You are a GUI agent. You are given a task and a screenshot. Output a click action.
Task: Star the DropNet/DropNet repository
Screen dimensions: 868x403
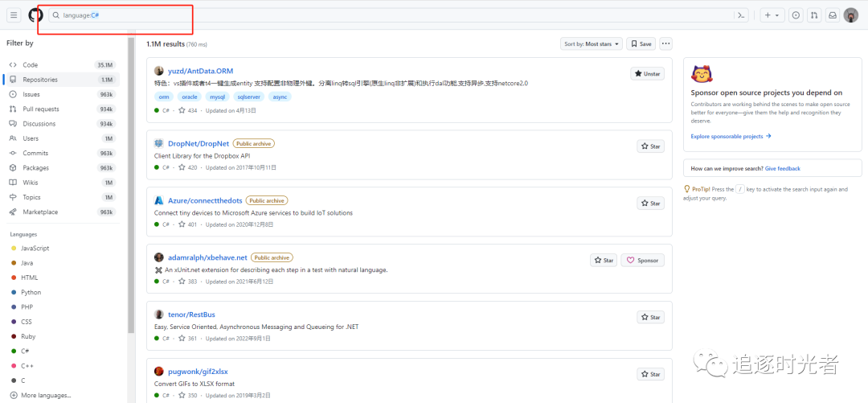[x=650, y=146]
